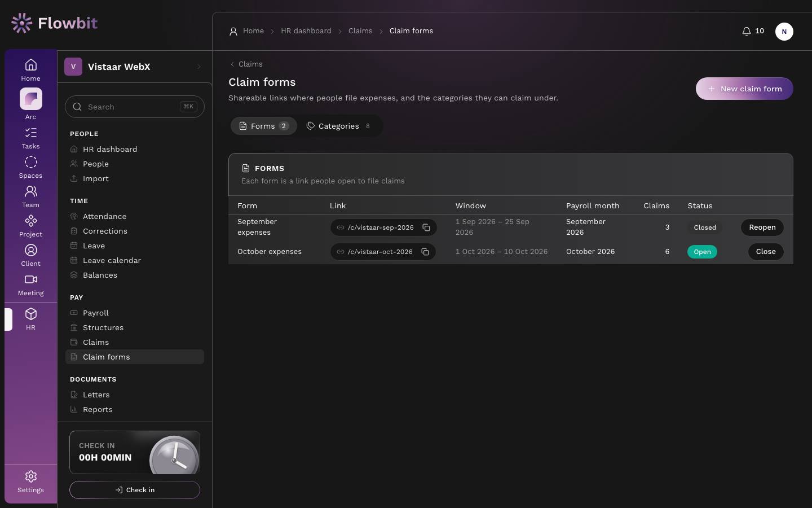Screen dimensions: 812x508
Task: Open the N user avatar menu
Action: coord(784,32)
